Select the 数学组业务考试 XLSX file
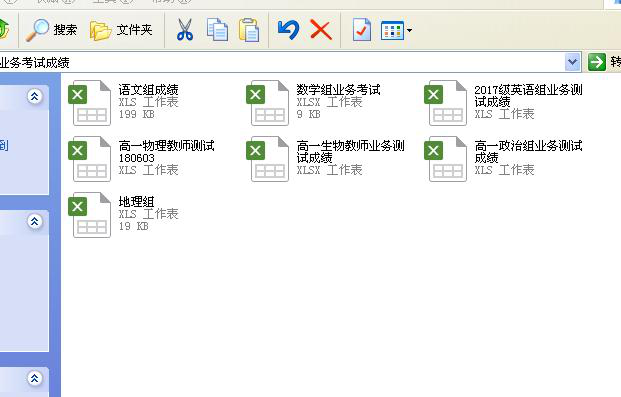Viewport: 621px width, 397px height. [314, 103]
